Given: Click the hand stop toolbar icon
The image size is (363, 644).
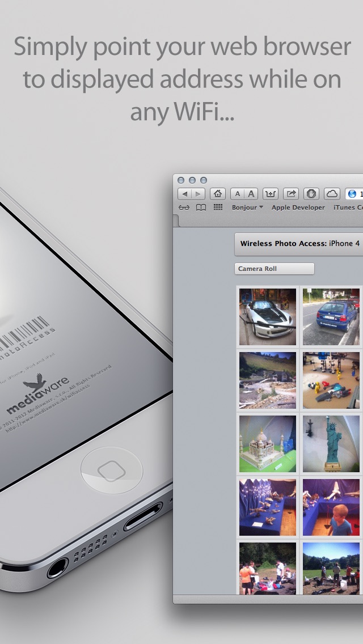Looking at the screenshot, I should coord(311,194).
